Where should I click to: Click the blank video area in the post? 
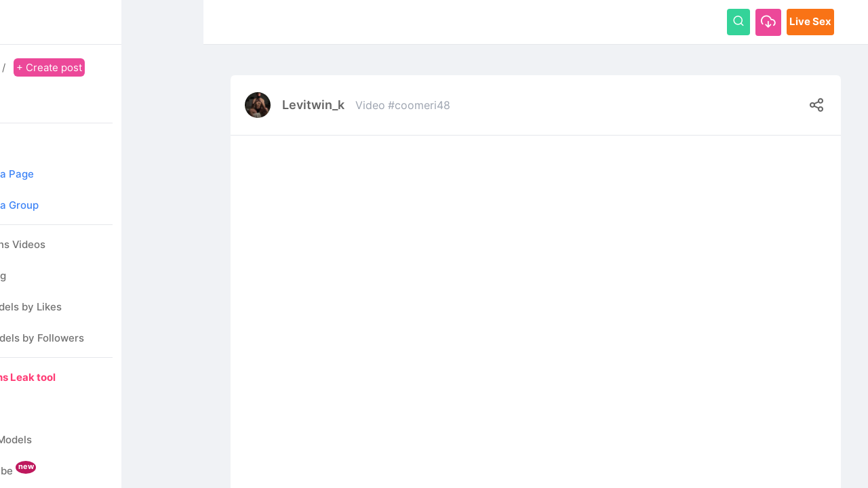(536, 312)
